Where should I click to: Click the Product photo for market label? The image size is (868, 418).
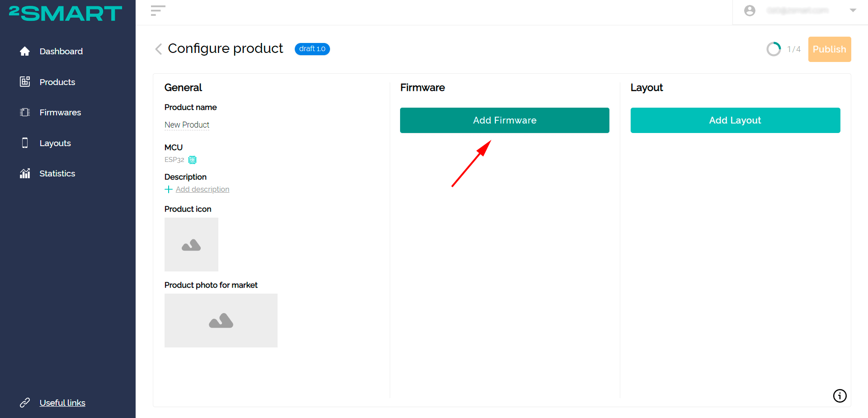click(211, 285)
